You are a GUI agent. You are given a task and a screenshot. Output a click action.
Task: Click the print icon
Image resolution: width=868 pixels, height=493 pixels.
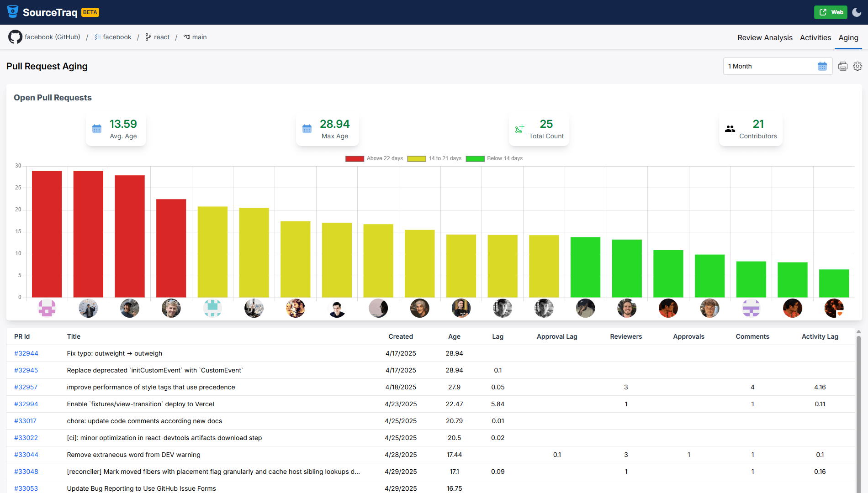point(843,67)
